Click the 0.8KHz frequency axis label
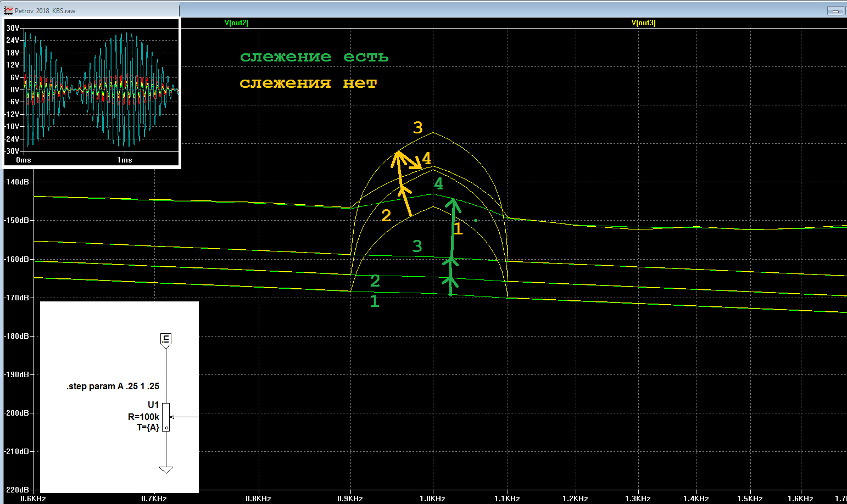The width and height of the screenshot is (847, 504). click(259, 499)
